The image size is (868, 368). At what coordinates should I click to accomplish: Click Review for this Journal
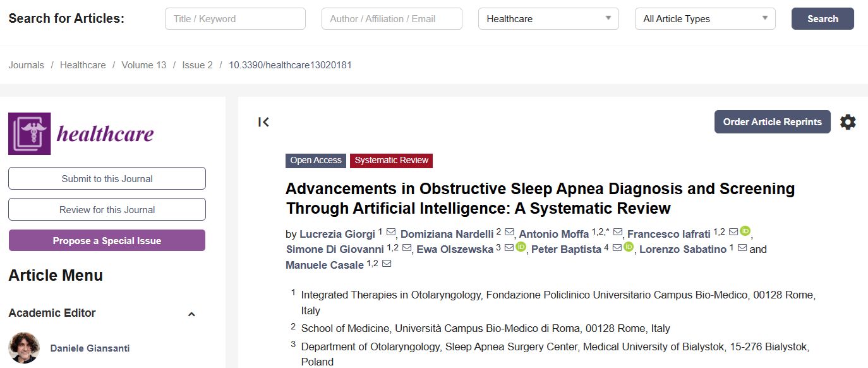107,209
